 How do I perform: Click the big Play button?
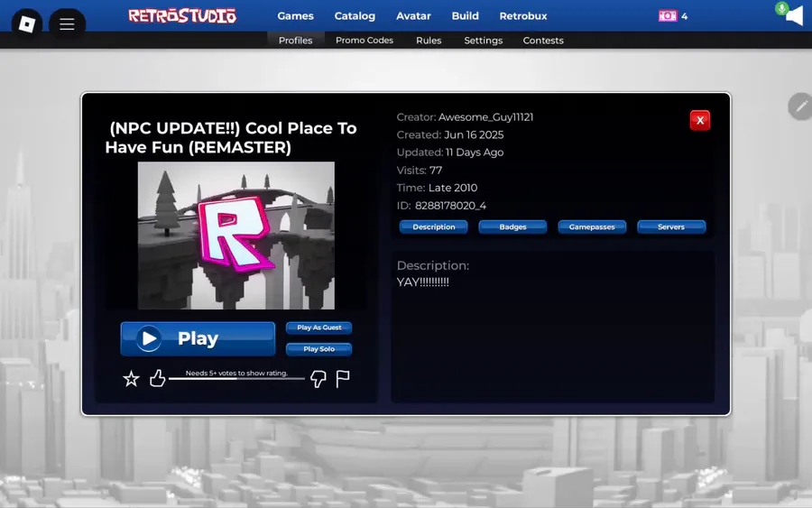198,338
